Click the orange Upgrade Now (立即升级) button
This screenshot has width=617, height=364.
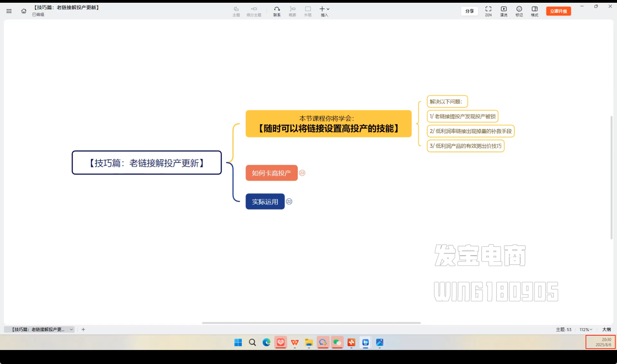[x=558, y=11]
